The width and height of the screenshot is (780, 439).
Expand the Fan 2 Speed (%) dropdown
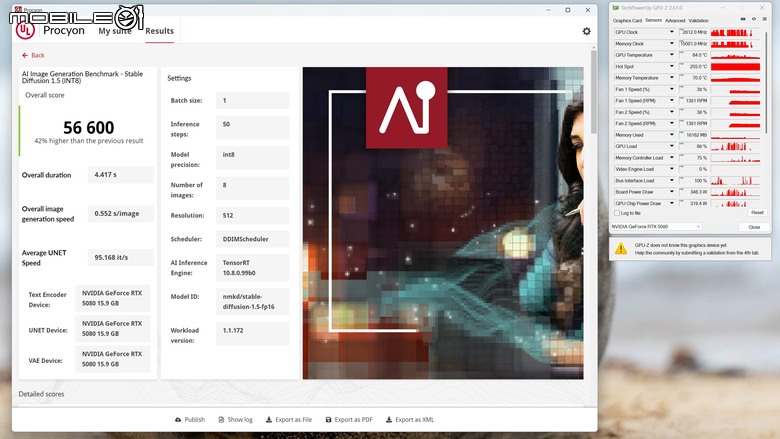pos(672,112)
